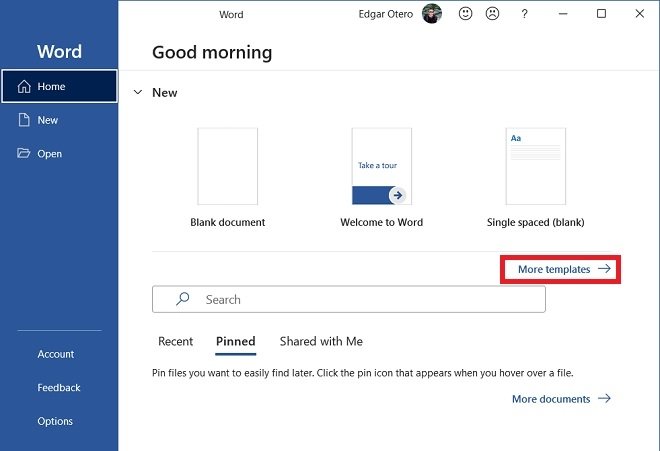This screenshot has height=451, width=660.
Task: Click inside the Search input field
Action: click(x=349, y=299)
